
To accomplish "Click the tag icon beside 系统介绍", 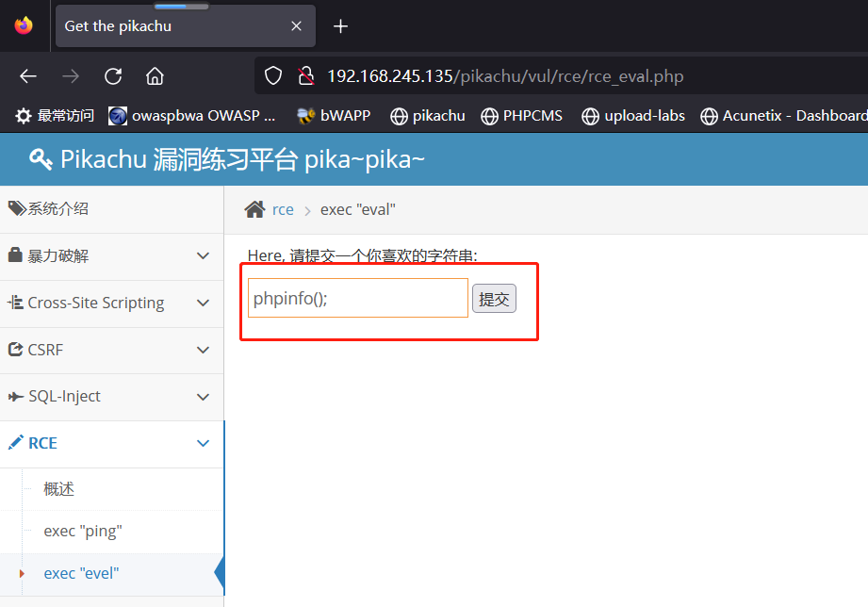I will tap(17, 208).
